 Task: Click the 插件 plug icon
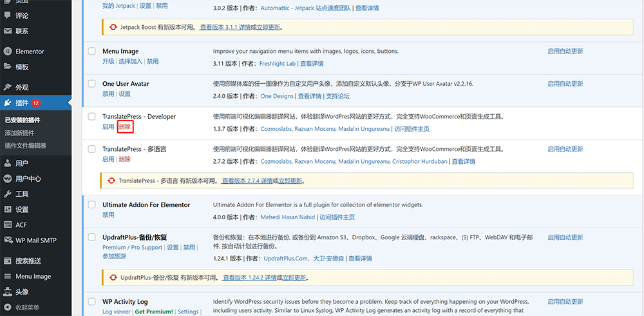(7, 103)
